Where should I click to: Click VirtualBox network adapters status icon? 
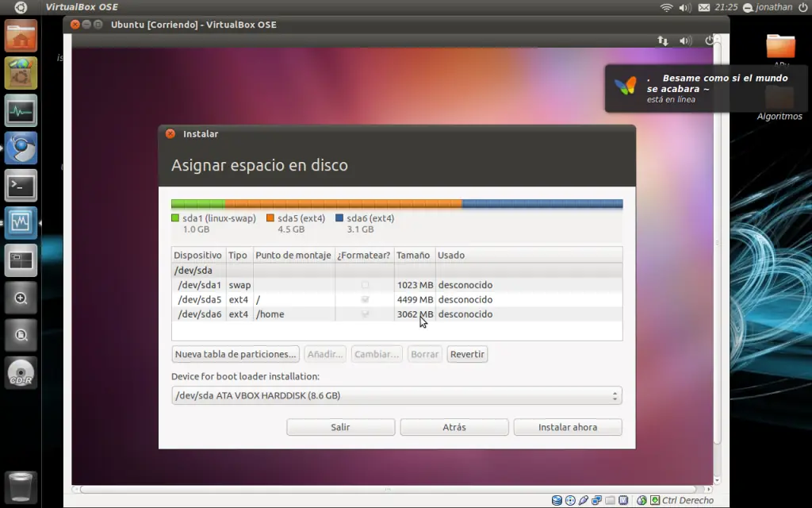[596, 500]
